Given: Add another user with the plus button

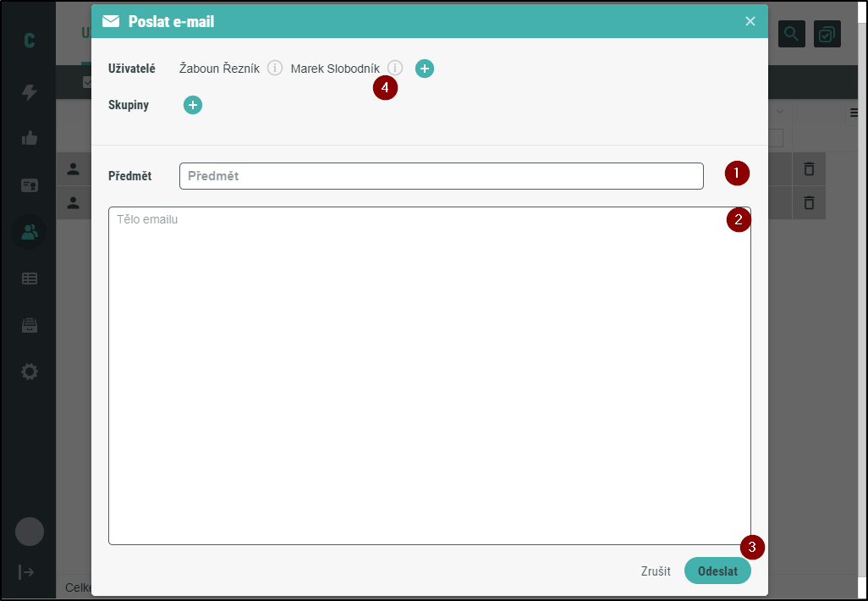Looking at the screenshot, I should (425, 69).
